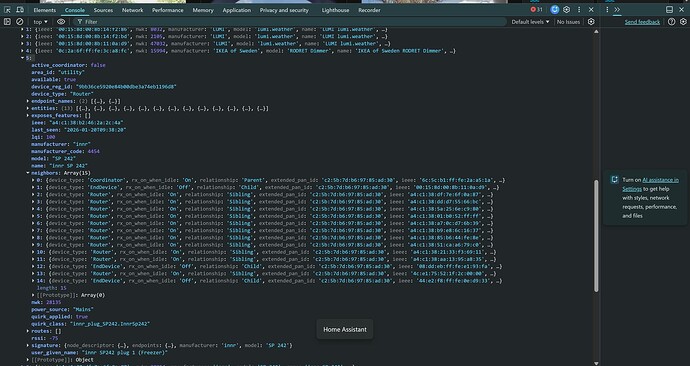Switch to the Memory tab

coord(203,10)
